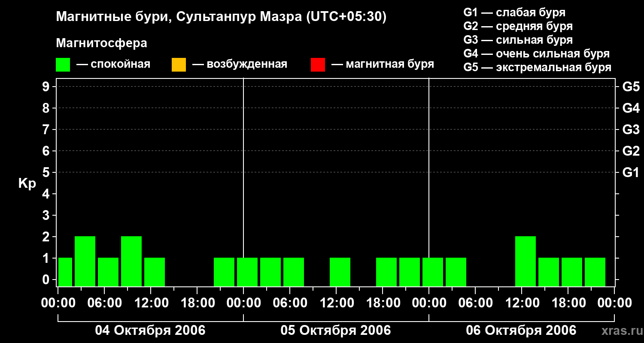Click the Kp 2 bar at 08:30–11:30 on 04 Октября
Image resolution: width=644 pixels, height=343 pixels.
pyautogui.click(x=131, y=261)
